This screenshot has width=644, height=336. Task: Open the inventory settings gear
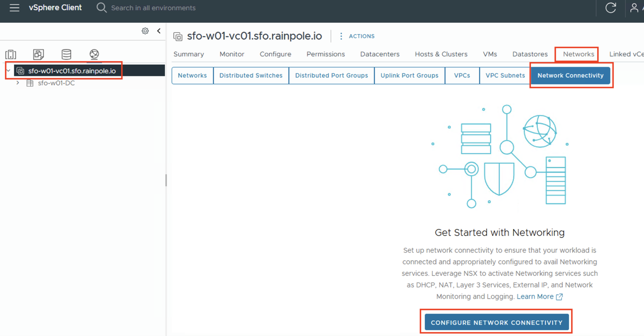tap(145, 31)
